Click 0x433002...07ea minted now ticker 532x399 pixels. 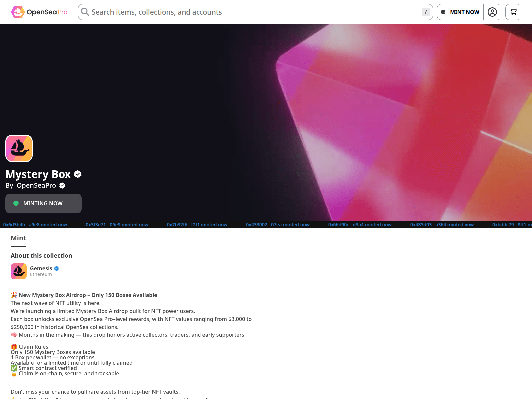278,225
